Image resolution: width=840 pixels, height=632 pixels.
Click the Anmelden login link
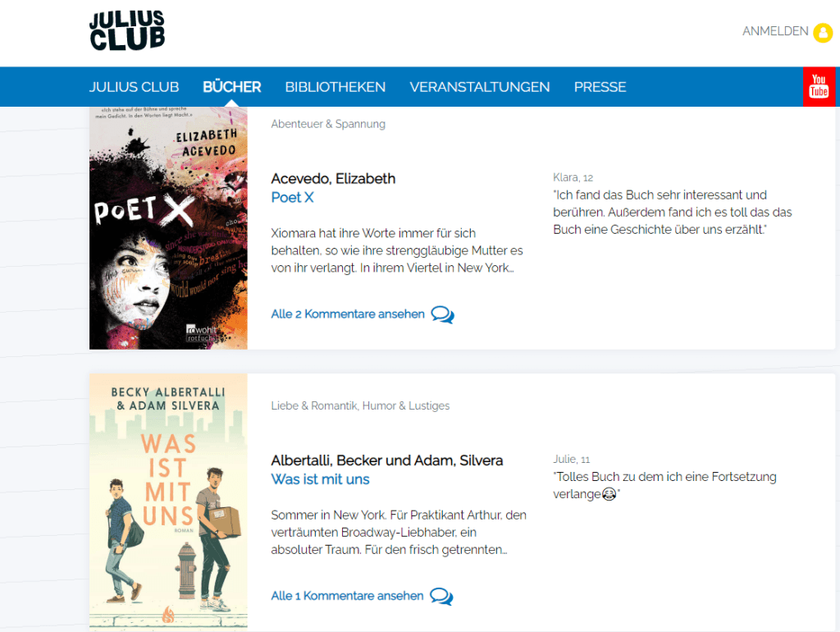pos(775,31)
